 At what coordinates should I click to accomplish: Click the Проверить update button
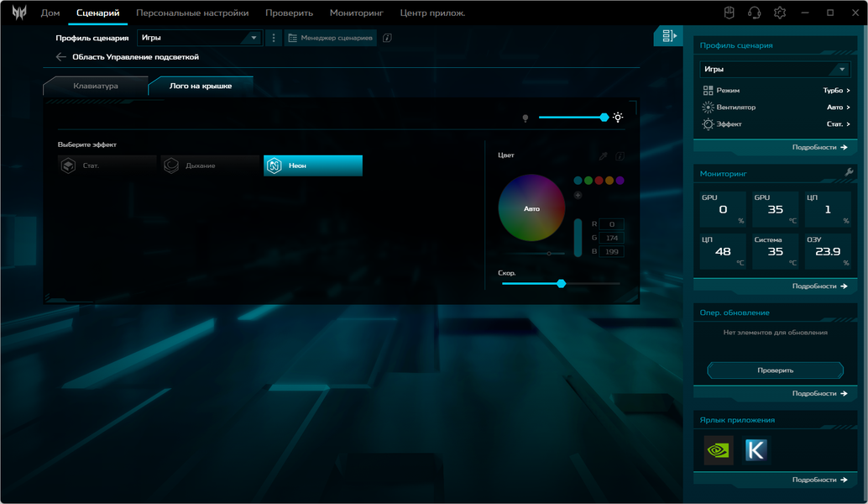pyautogui.click(x=775, y=370)
